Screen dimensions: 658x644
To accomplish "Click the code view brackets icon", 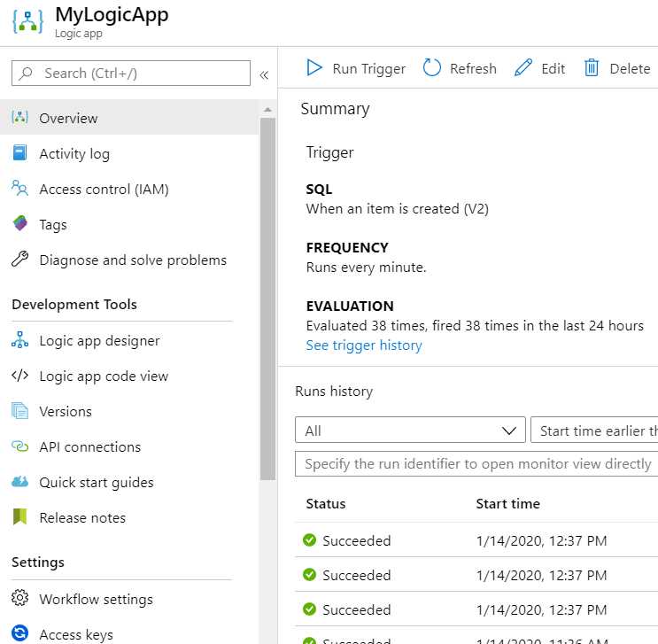I will [19, 375].
